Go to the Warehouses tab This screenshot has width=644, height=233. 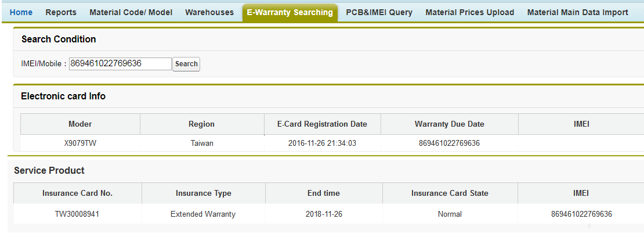click(x=209, y=12)
